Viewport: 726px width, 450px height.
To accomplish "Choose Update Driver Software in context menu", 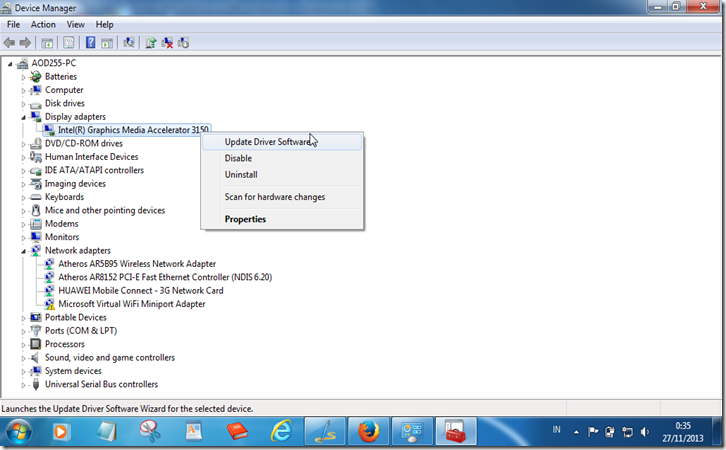I will pos(282,142).
